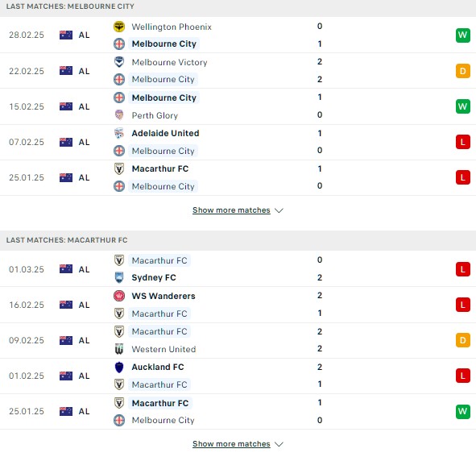Open the Wellington Phoenix team link
The width and height of the screenshot is (476, 457).
(x=172, y=27)
